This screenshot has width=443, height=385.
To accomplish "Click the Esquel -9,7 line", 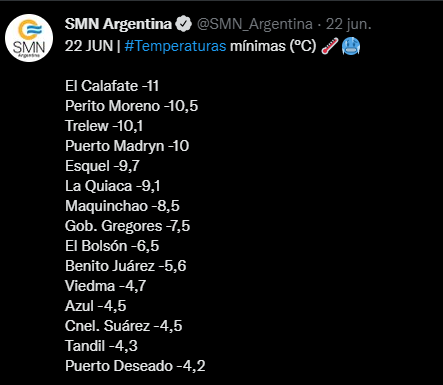I will (102, 166).
